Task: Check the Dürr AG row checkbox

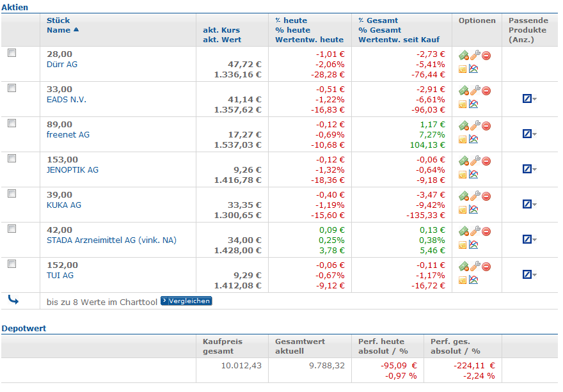Action: pyautogui.click(x=12, y=54)
